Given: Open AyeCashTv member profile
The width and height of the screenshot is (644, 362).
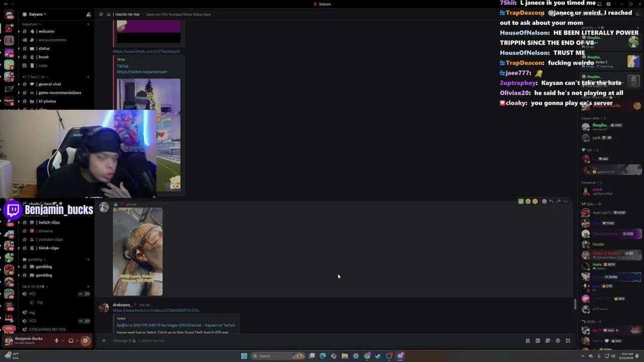Looking at the screenshot, I should [601, 213].
